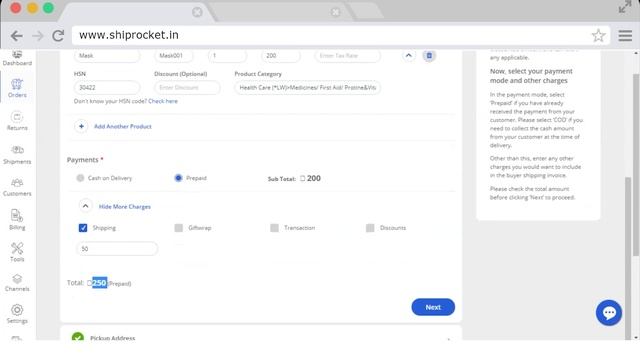Enable the Discounts charge checkbox

pos(370,228)
